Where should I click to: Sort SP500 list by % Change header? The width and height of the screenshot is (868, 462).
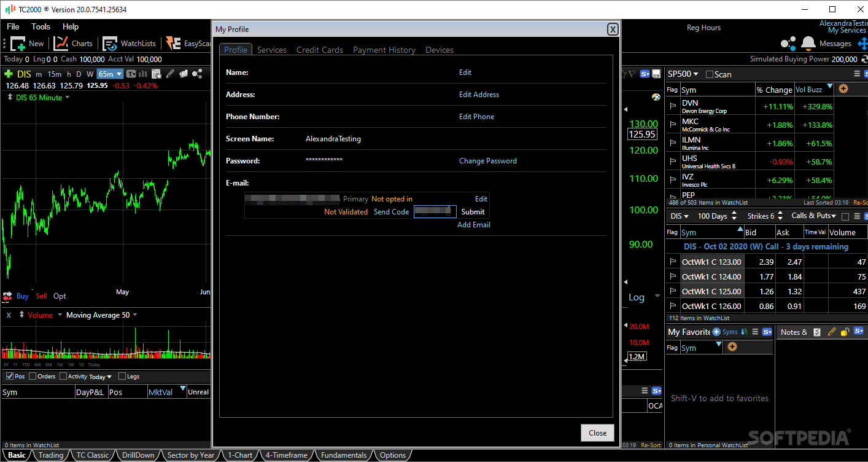[x=774, y=90]
